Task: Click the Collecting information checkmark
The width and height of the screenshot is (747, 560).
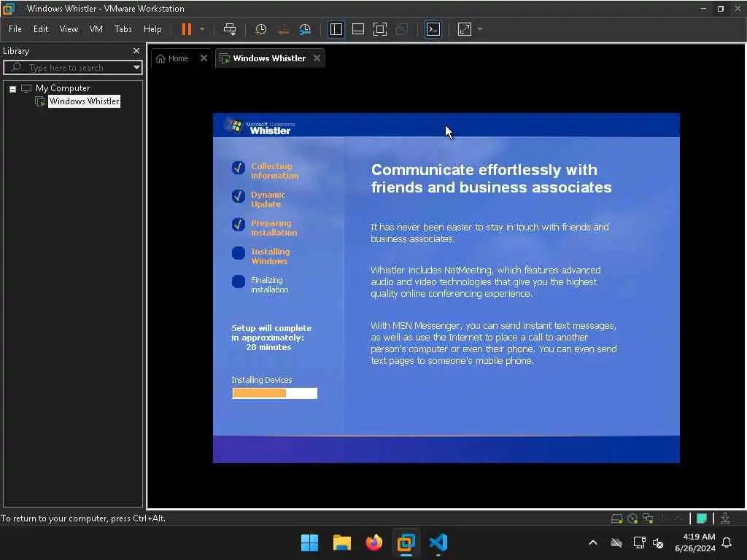Action: click(x=239, y=168)
